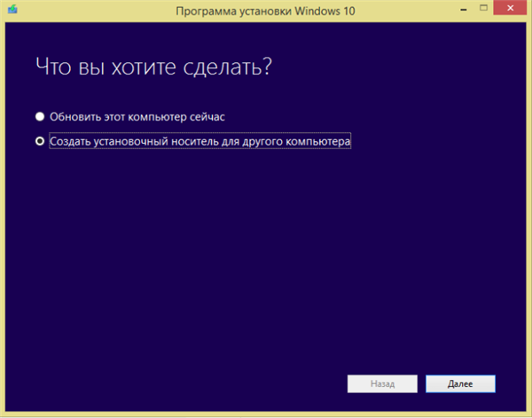This screenshot has width=532, height=418.
Task: Select 'Обновить этот компьютер сейчас' radio button
Action: (40, 117)
